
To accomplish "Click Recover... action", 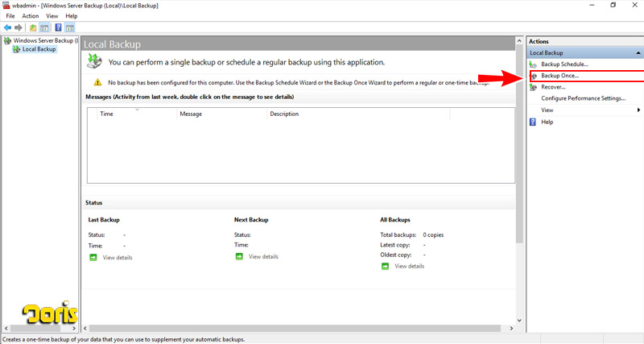I will (553, 87).
